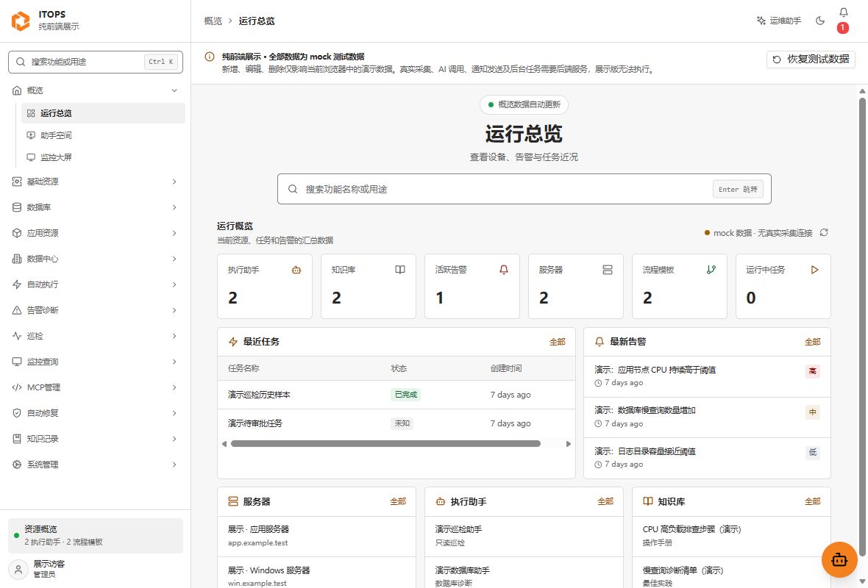Click the 基础资源 sidebar icon
This screenshot has width=868, height=588.
pyautogui.click(x=17, y=182)
